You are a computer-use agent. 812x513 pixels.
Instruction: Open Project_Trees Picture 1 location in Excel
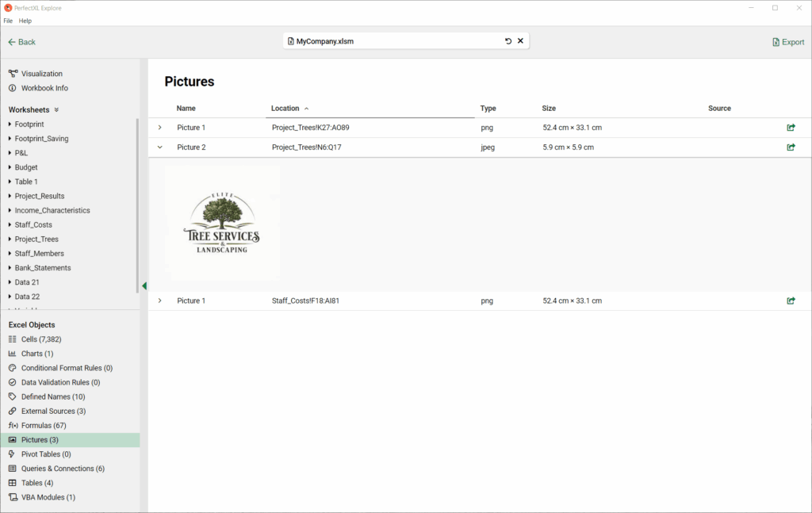[791, 128]
